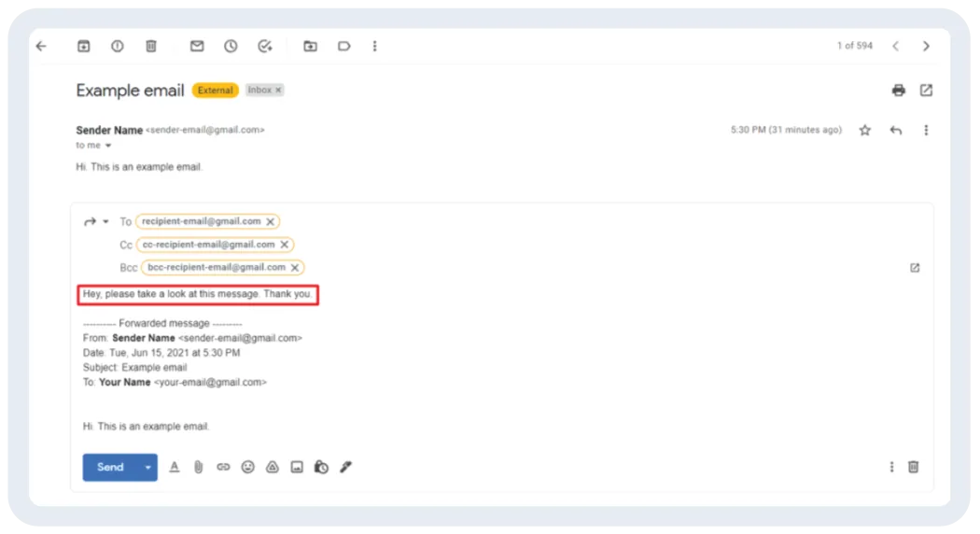Viewport: 980px width, 534px height.
Task: Attach files with the paperclip icon
Action: tap(198, 467)
